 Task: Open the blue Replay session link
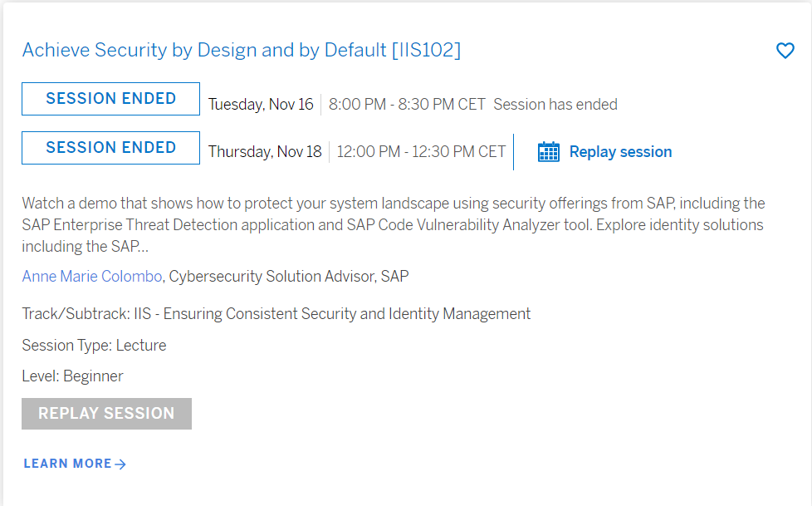620,152
